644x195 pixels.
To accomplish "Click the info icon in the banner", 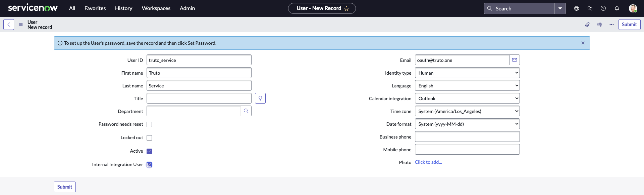I will 60,43.
